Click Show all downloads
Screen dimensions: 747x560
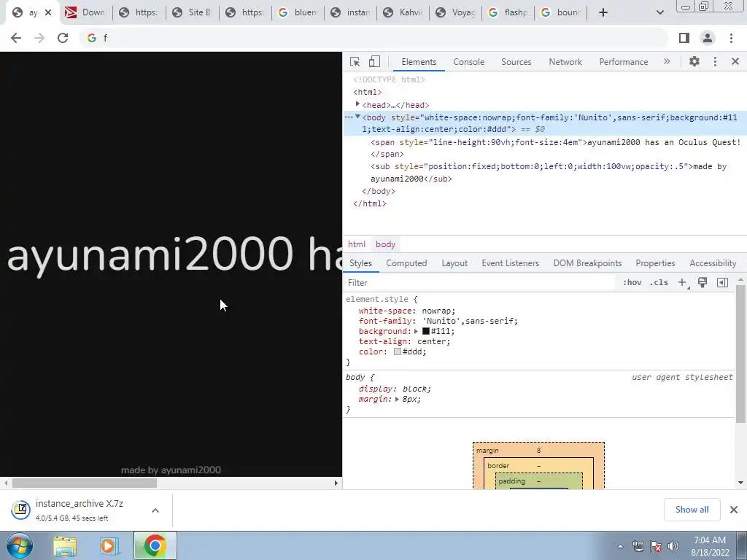(692, 510)
